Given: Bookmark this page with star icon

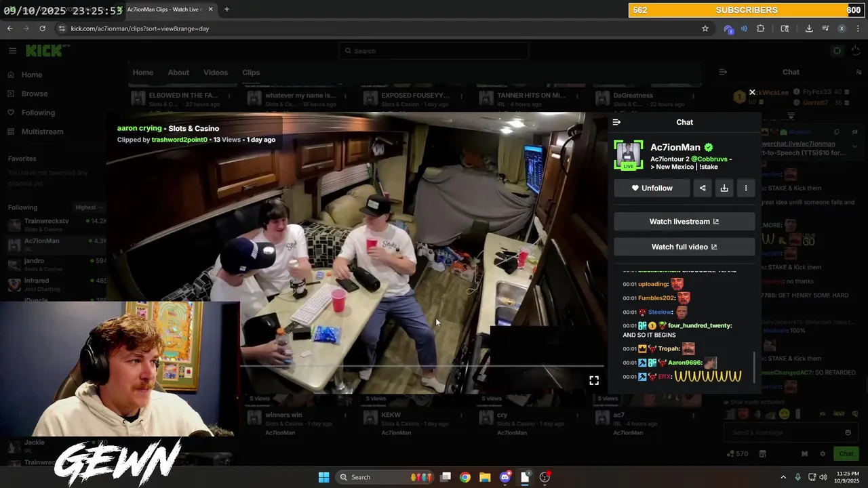Looking at the screenshot, I should pyautogui.click(x=705, y=28).
